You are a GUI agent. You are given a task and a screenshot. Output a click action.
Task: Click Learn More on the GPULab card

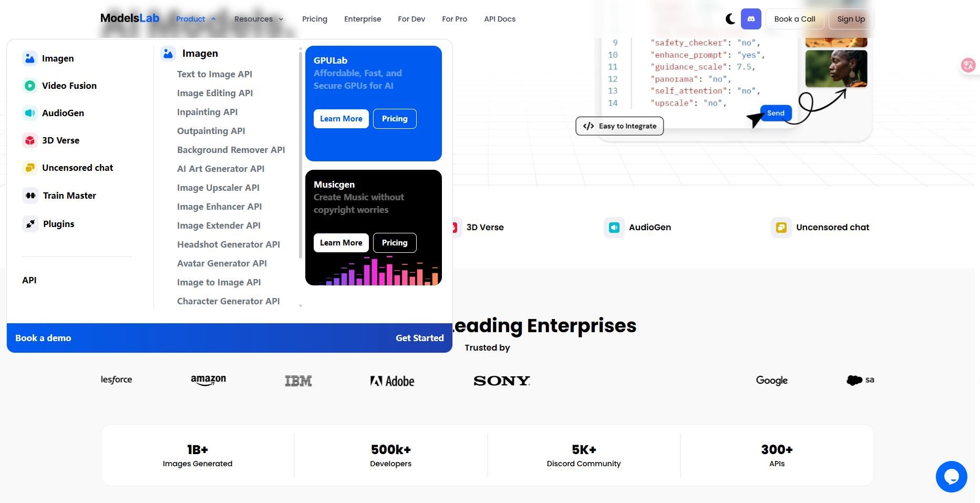click(341, 119)
